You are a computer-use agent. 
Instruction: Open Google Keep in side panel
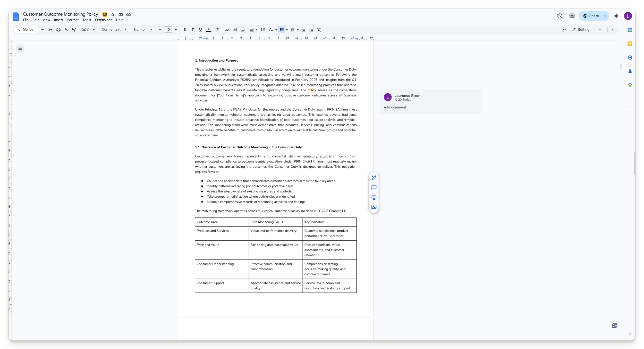[630, 44]
